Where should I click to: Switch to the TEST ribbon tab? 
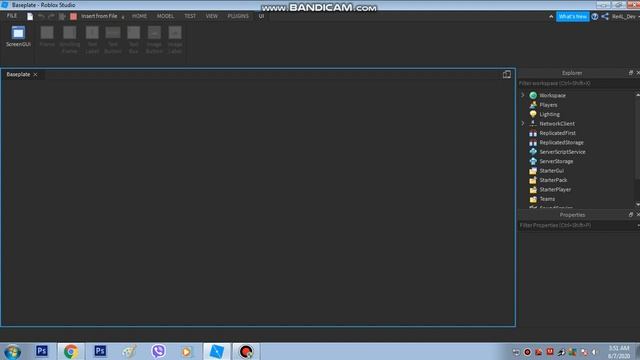[190, 16]
